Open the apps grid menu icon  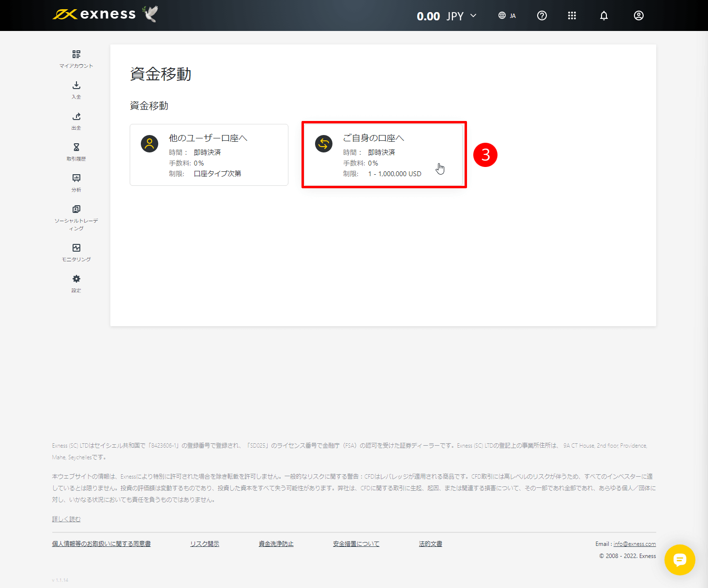pos(572,15)
